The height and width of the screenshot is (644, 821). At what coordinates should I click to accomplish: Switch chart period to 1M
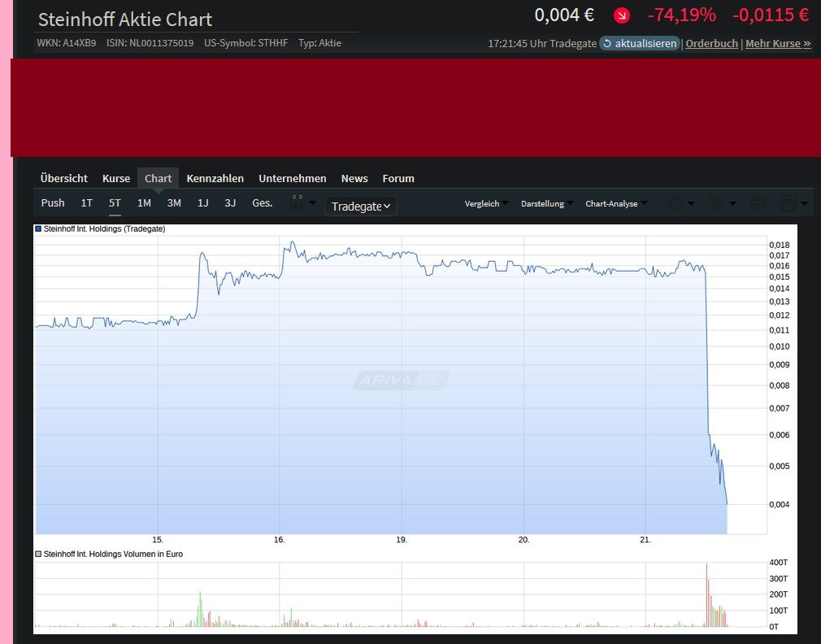tap(144, 202)
